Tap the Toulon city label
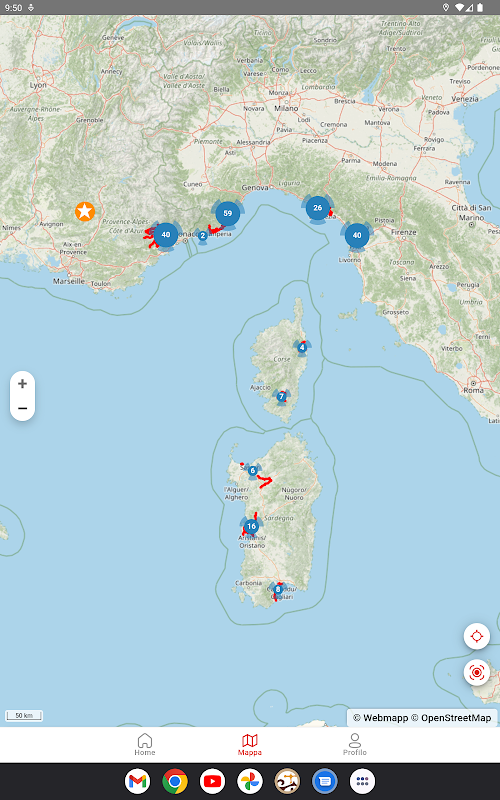The image size is (500, 800). coord(101,283)
